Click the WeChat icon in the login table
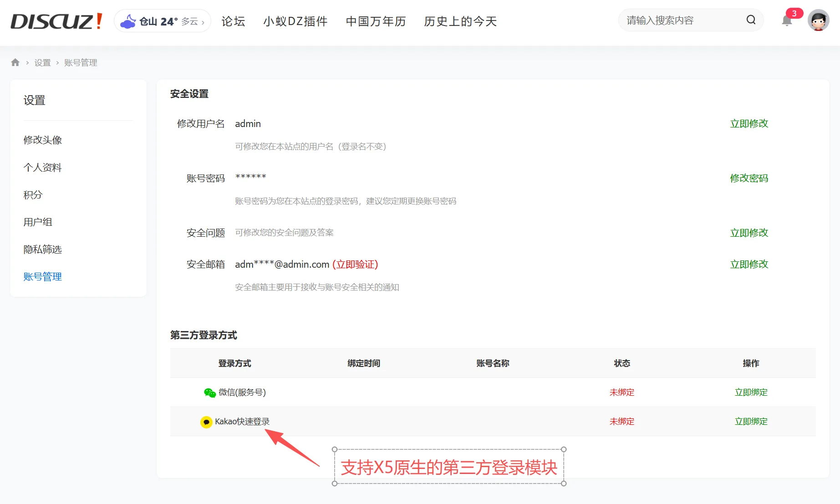Image resolution: width=840 pixels, height=504 pixels. click(x=210, y=392)
